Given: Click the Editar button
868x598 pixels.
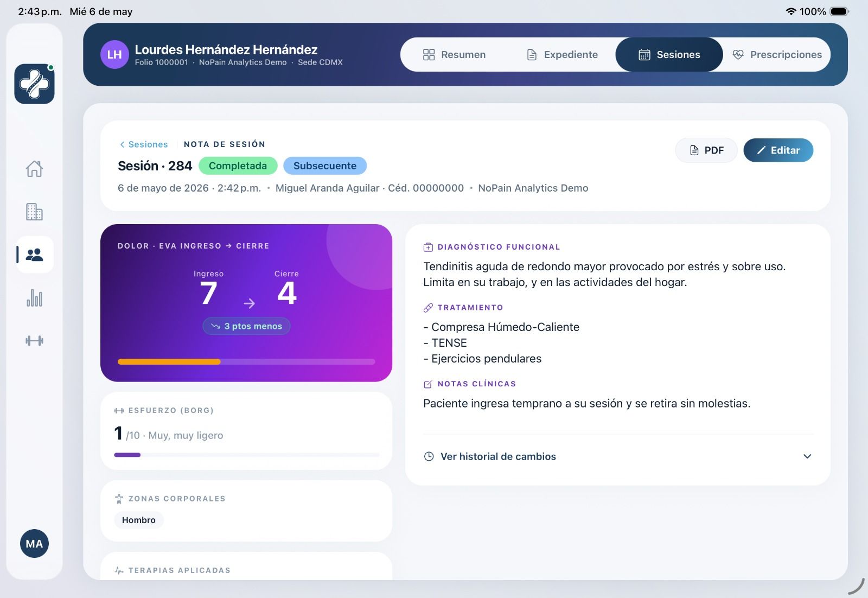Looking at the screenshot, I should 778,150.
